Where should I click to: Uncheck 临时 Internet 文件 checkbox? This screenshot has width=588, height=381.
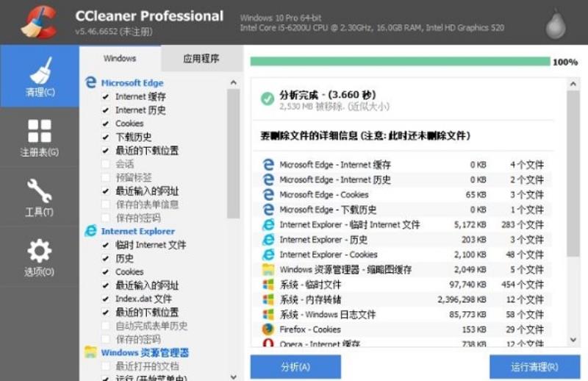[106, 245]
